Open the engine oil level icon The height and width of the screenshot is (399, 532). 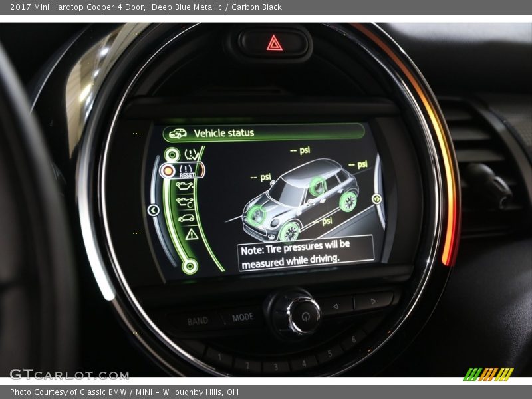pyautogui.click(x=184, y=186)
